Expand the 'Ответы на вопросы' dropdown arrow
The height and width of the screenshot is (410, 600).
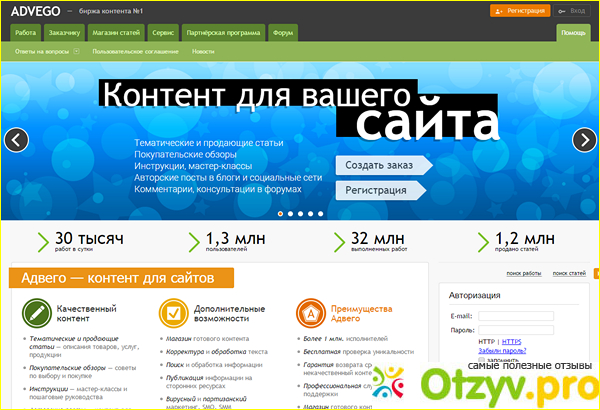(76, 50)
